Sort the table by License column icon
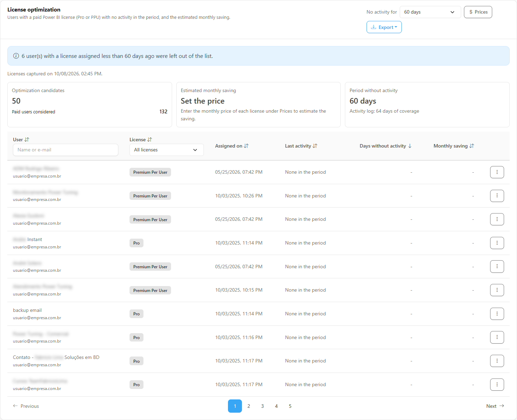517x420 pixels. (x=150, y=140)
